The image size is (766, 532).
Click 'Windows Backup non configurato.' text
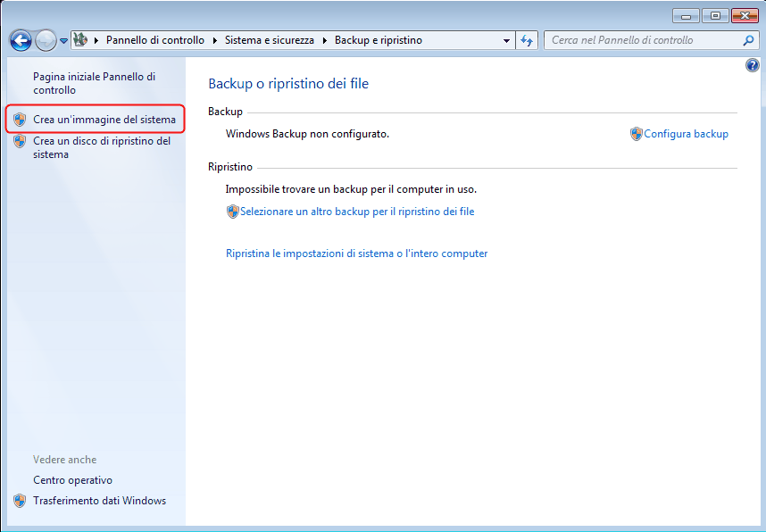tap(307, 134)
